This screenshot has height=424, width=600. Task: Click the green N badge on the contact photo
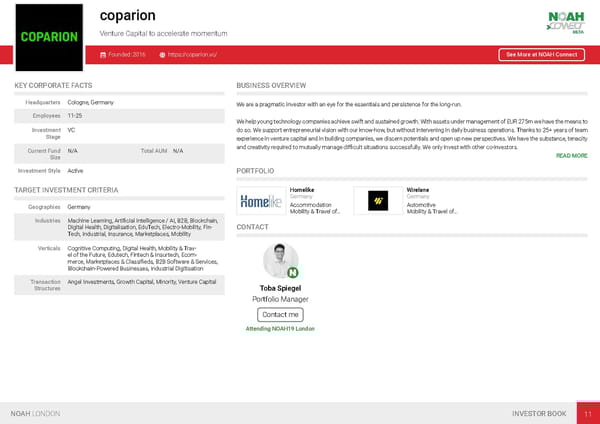292,272
